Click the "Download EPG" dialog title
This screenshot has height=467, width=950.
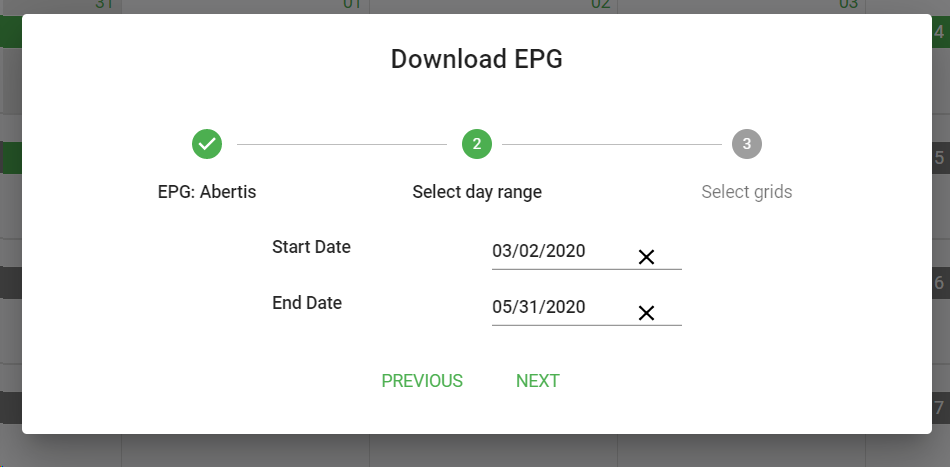click(477, 59)
